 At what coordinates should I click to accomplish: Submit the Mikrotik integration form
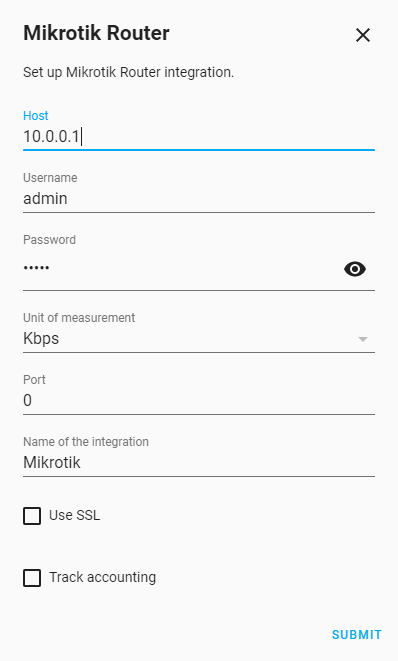pos(357,634)
